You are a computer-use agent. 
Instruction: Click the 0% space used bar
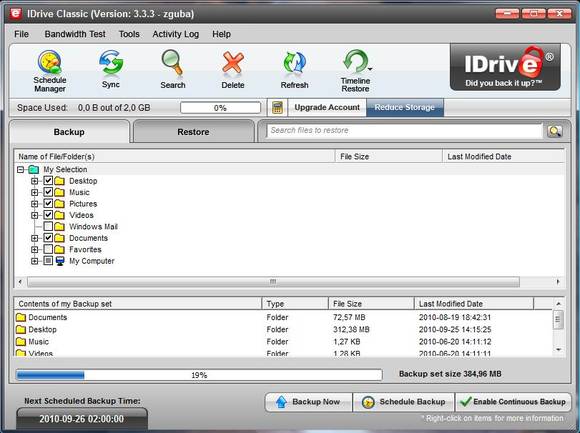[220, 108]
